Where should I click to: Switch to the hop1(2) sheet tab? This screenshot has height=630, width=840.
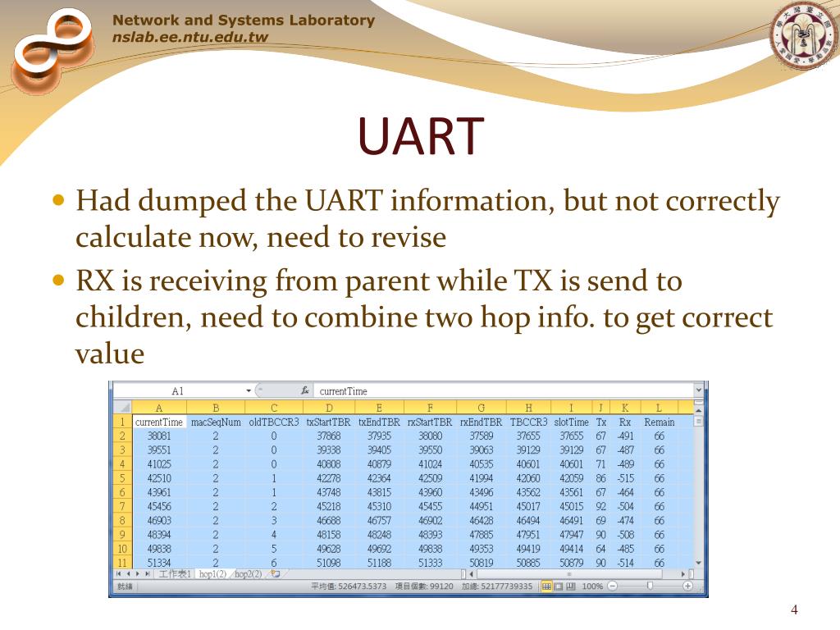212,573
